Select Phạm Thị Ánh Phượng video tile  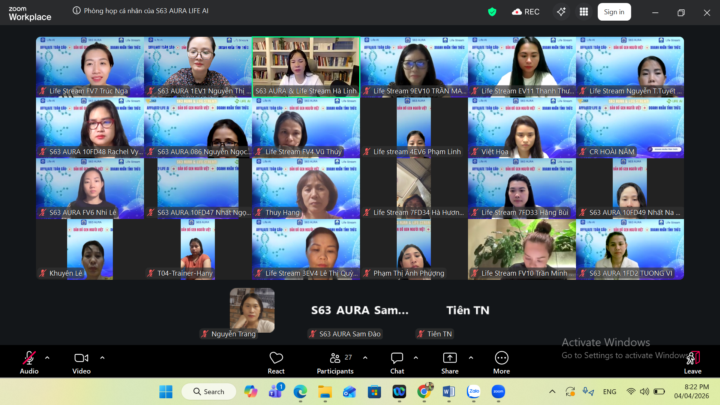414,249
